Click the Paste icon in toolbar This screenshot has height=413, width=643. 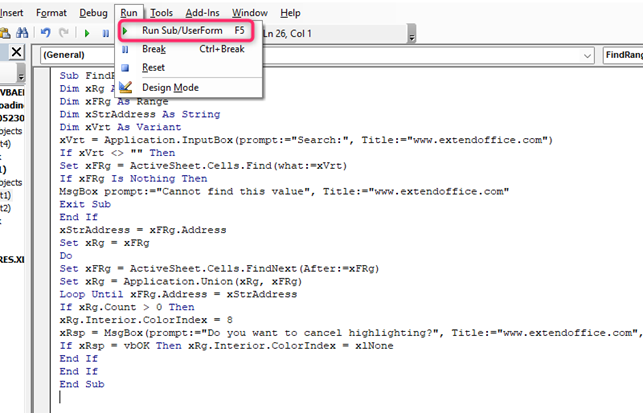click(5, 33)
